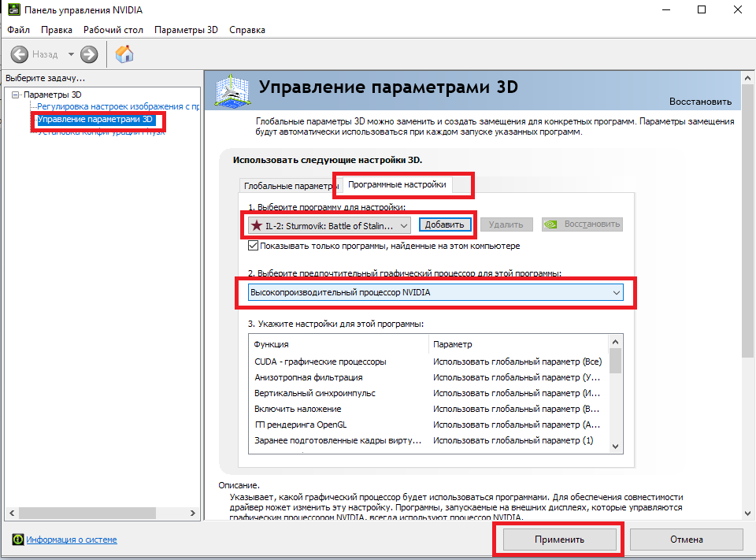Viewport: 756px width, 560px height.
Task: Click the Применить button
Action: pos(559,540)
